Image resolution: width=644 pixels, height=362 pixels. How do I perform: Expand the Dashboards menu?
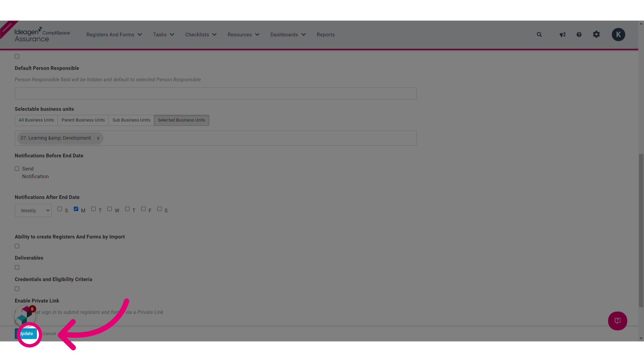[288, 35]
